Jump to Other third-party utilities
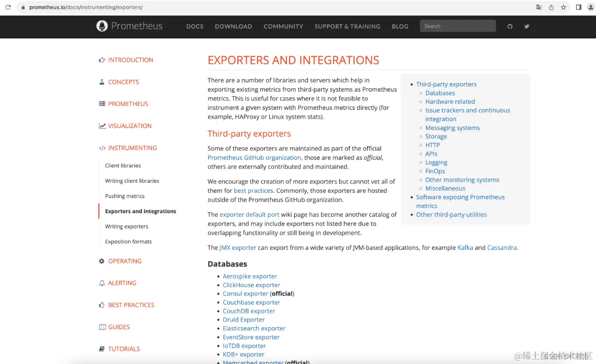Viewport: 596px width, 364px height. [x=451, y=215]
